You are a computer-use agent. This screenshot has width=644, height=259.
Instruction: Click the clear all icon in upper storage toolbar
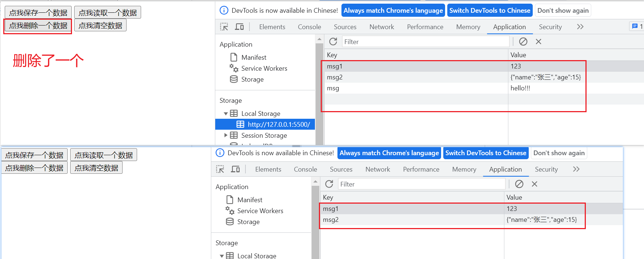tap(523, 42)
